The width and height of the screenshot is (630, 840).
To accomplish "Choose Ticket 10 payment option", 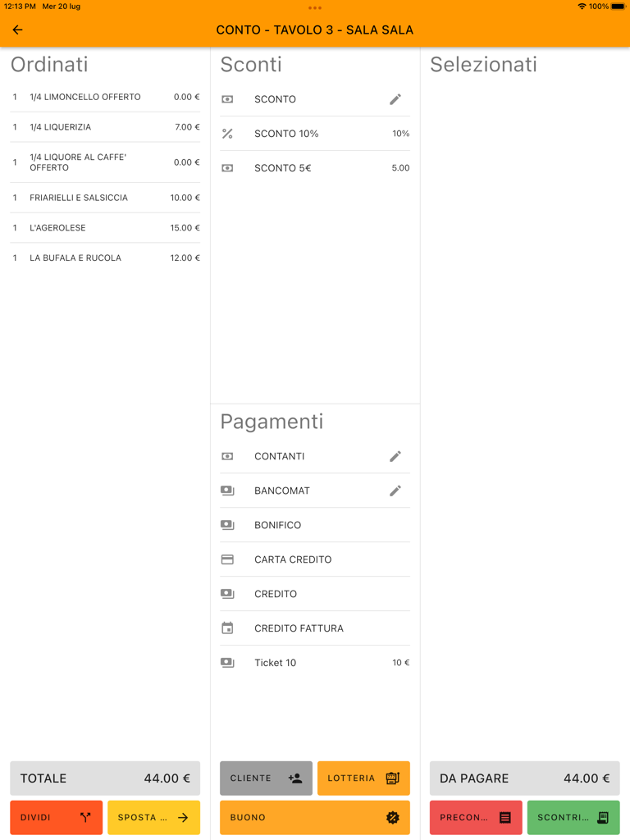I will pyautogui.click(x=315, y=663).
